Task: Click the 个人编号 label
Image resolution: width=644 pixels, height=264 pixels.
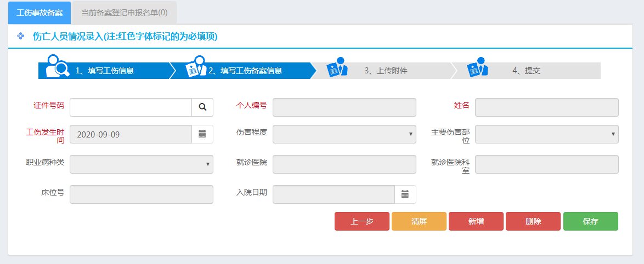Action: click(251, 105)
